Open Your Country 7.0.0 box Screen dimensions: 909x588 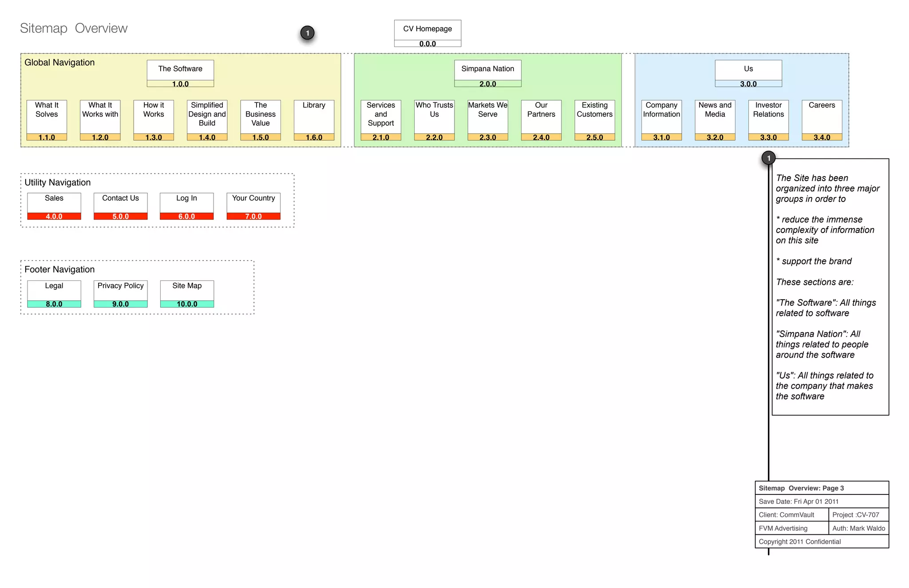pyautogui.click(x=253, y=206)
